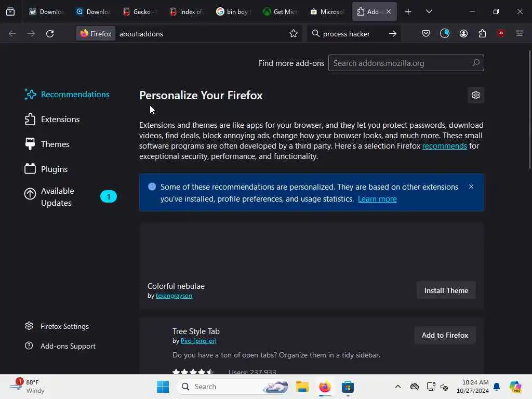This screenshot has height=399, width=532.
Task: Open the Firefox account icon
Action: point(463,33)
